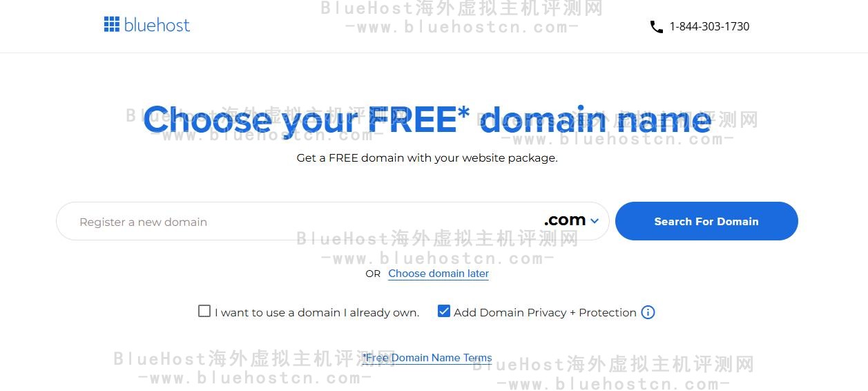Click 'I want to use a domain I already own' label
This screenshot has width=868, height=391.
317,312
